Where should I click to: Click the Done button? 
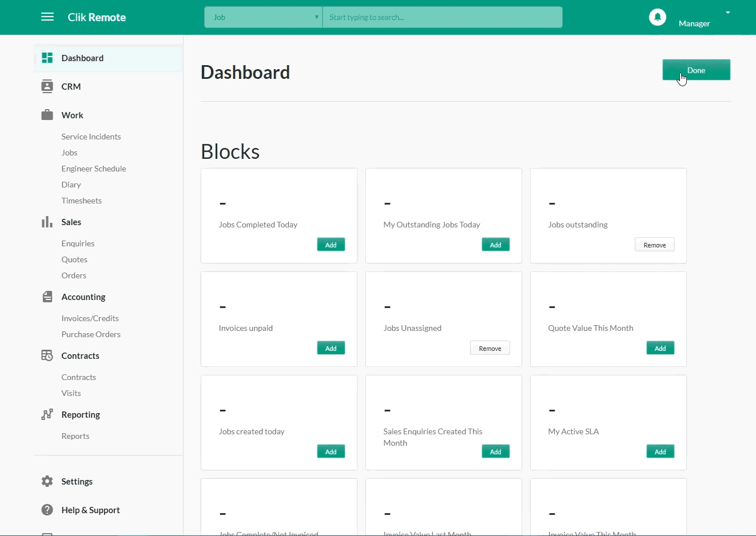pos(696,70)
